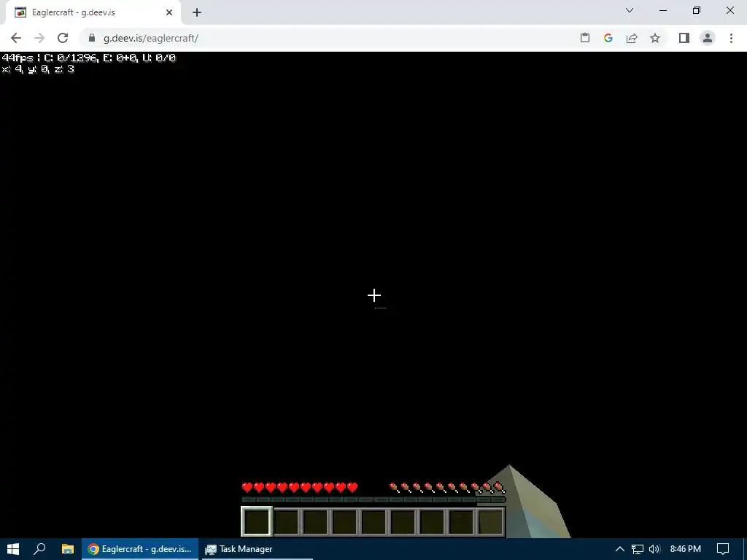Open a new browser tab
The height and width of the screenshot is (560, 747).
click(197, 12)
